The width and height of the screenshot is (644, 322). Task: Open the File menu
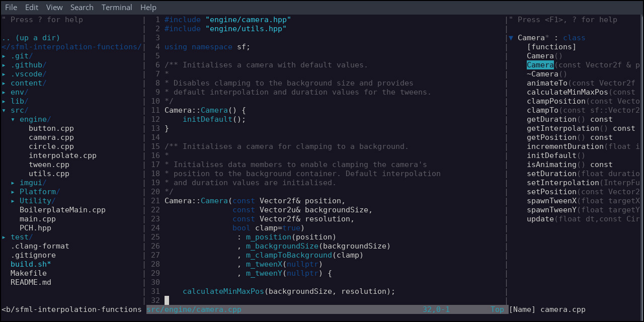click(11, 8)
